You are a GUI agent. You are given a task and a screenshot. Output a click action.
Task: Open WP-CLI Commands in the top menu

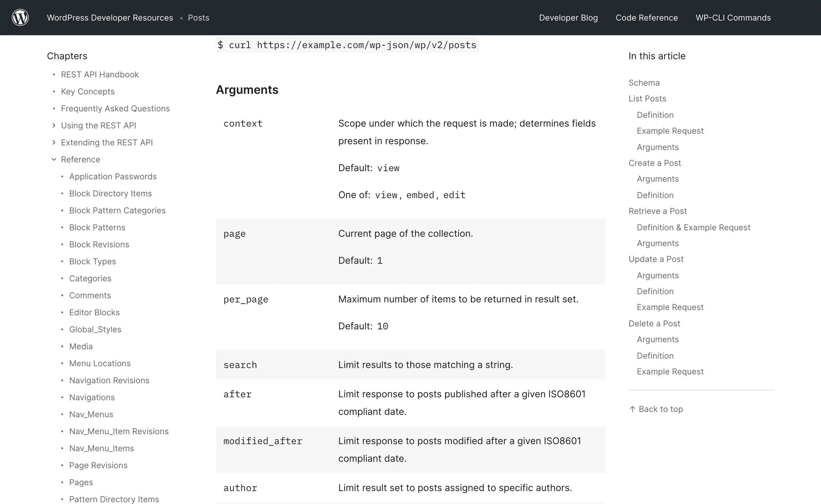[733, 18]
